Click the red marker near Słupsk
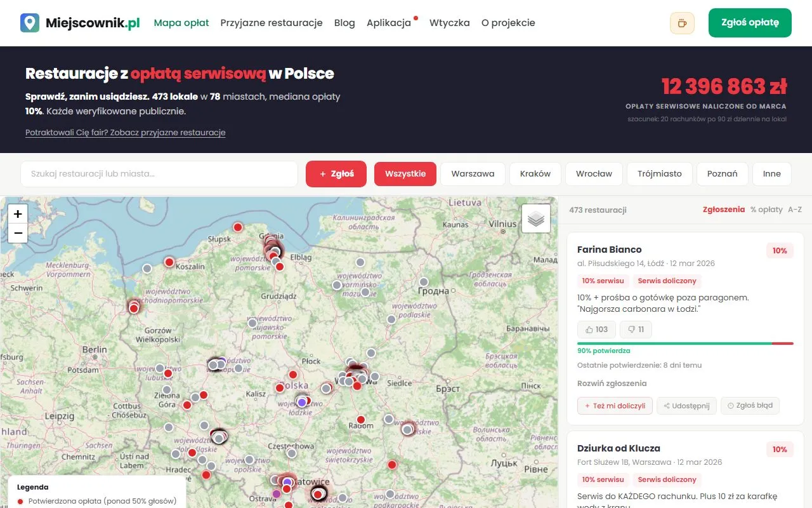812x508 pixels. point(238,227)
